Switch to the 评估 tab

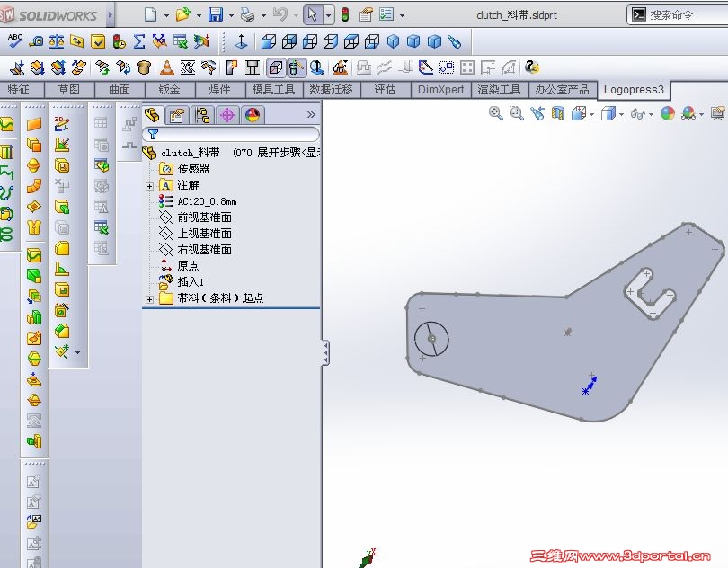pos(385,90)
